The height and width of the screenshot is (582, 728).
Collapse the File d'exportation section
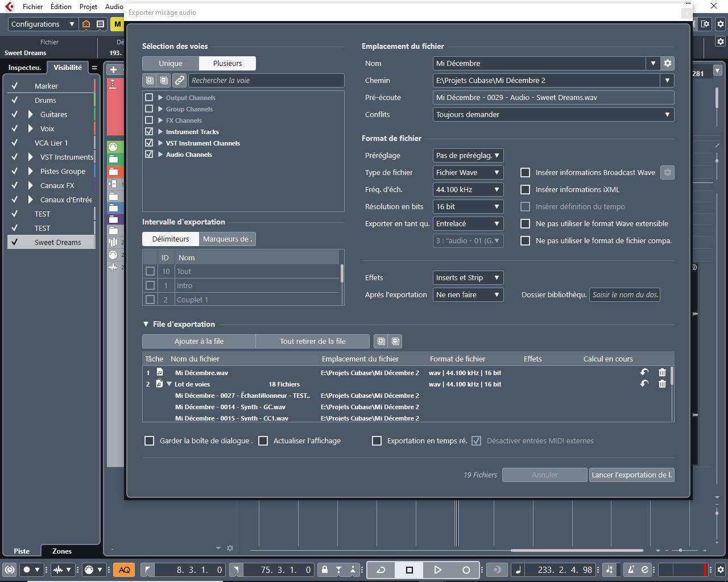[146, 324]
